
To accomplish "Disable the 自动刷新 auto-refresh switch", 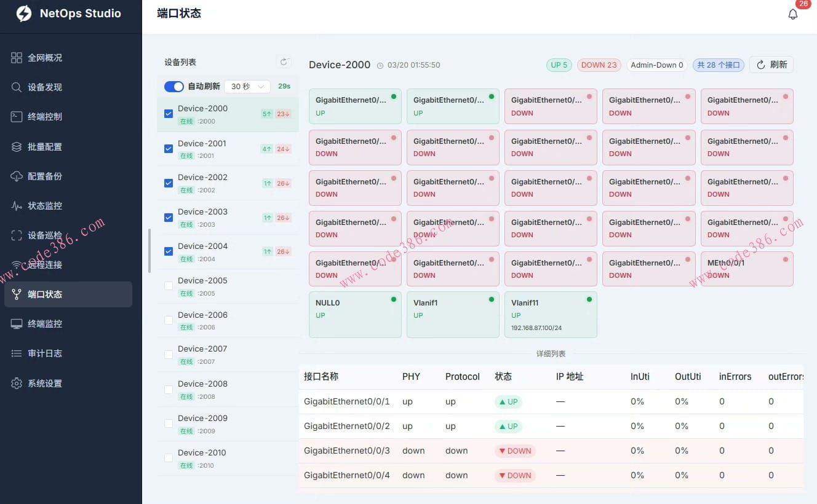I will click(x=173, y=86).
